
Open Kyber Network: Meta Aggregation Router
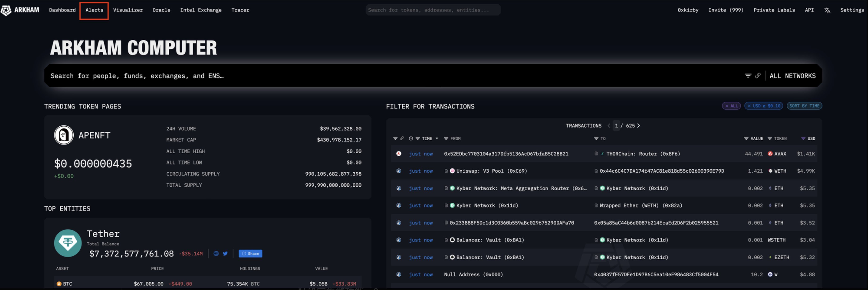pyautogui.click(x=521, y=188)
